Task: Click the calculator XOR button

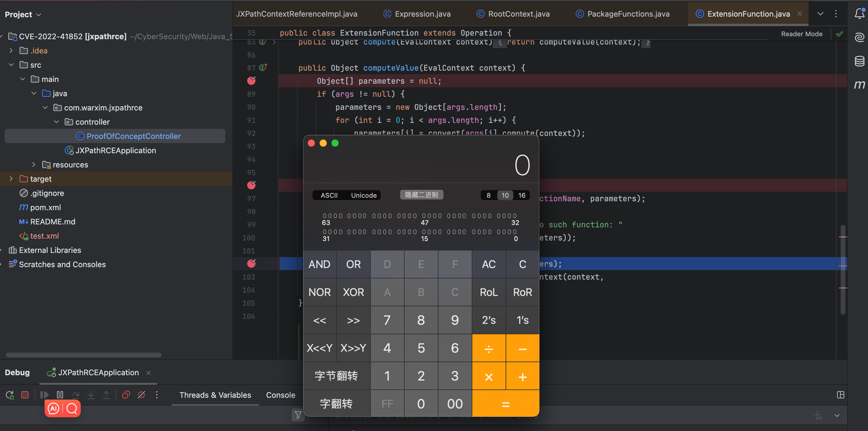Action: coord(353,292)
